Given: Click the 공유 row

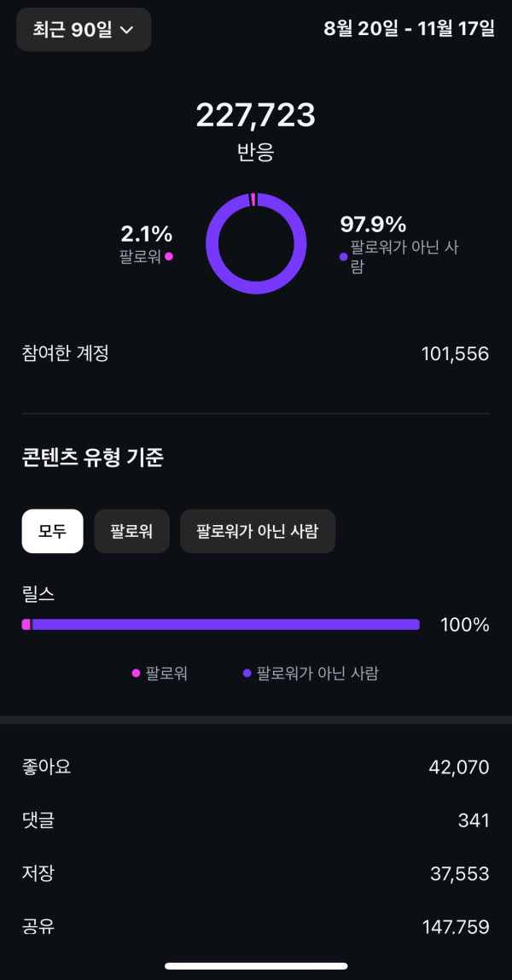Looking at the screenshot, I should [255, 926].
